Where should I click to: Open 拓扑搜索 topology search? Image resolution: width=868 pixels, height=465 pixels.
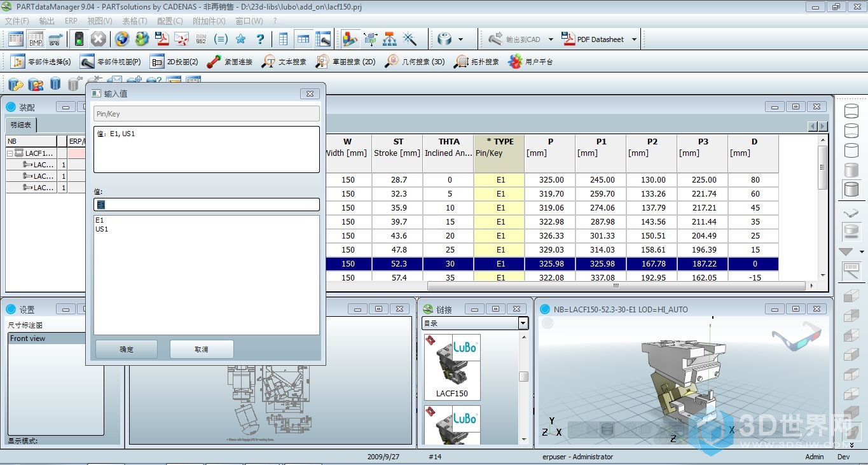[x=476, y=62]
